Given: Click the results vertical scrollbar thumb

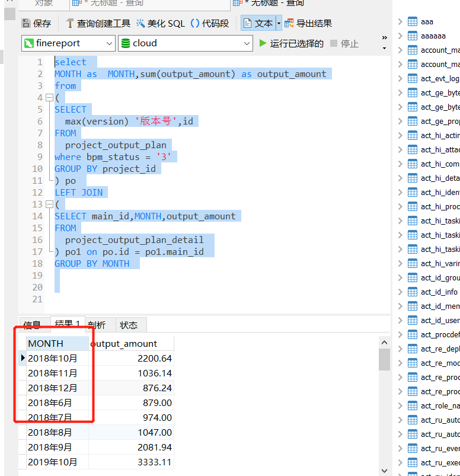Looking at the screenshot, I should [x=384, y=359].
